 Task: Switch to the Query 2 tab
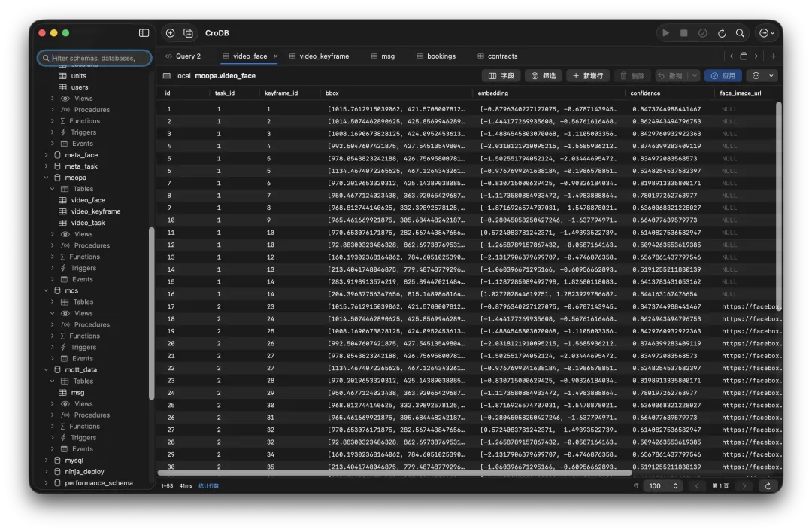183,56
